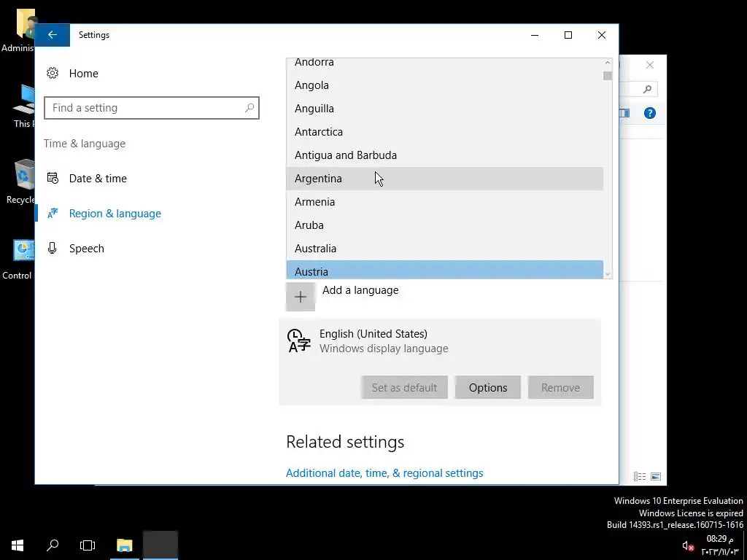The width and height of the screenshot is (747, 560).
Task: Choose Andorra from country list
Action: [x=444, y=64]
